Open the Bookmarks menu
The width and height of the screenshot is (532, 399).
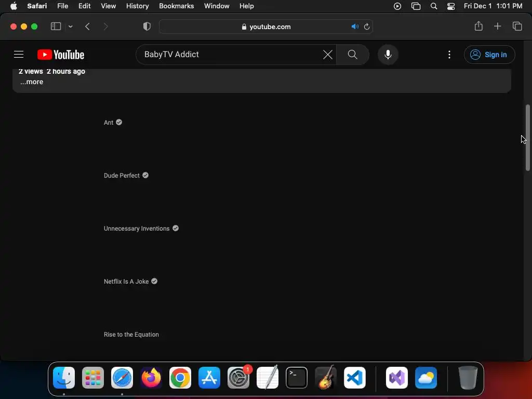point(177,6)
